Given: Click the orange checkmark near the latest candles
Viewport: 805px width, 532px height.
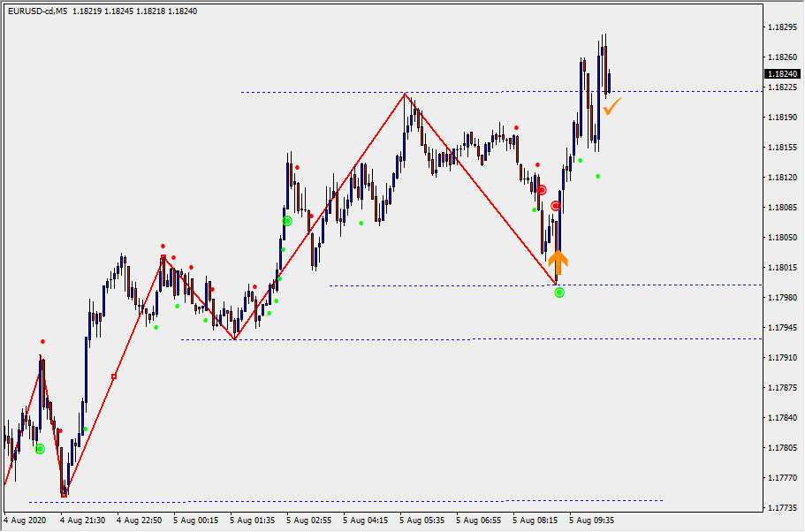Looking at the screenshot, I should (611, 107).
